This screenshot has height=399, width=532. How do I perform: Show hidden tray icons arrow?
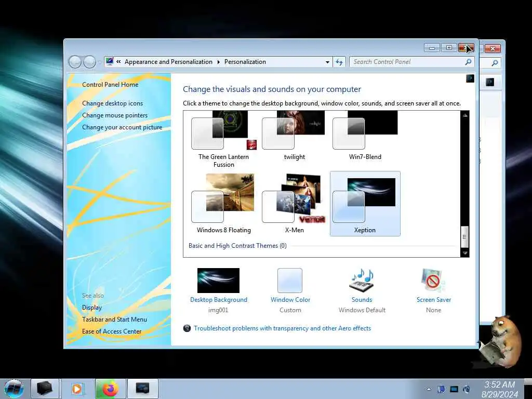(429, 389)
